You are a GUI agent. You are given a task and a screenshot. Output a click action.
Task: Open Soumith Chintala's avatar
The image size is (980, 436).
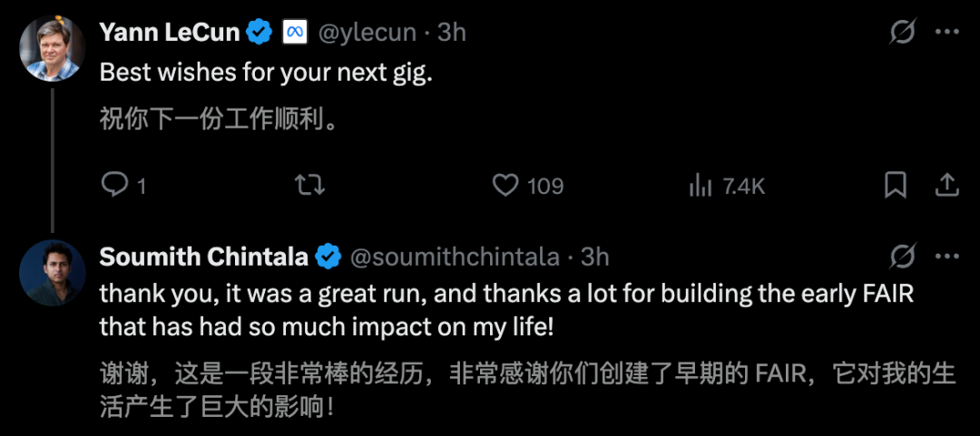coord(52,272)
